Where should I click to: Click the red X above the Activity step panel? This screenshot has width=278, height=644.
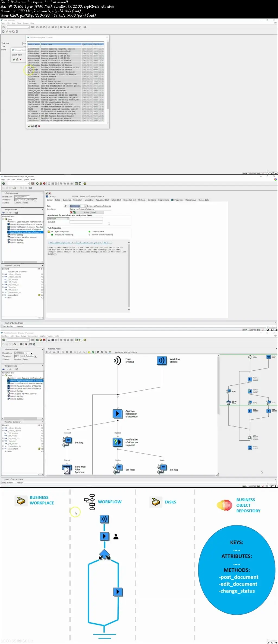click(x=50, y=193)
